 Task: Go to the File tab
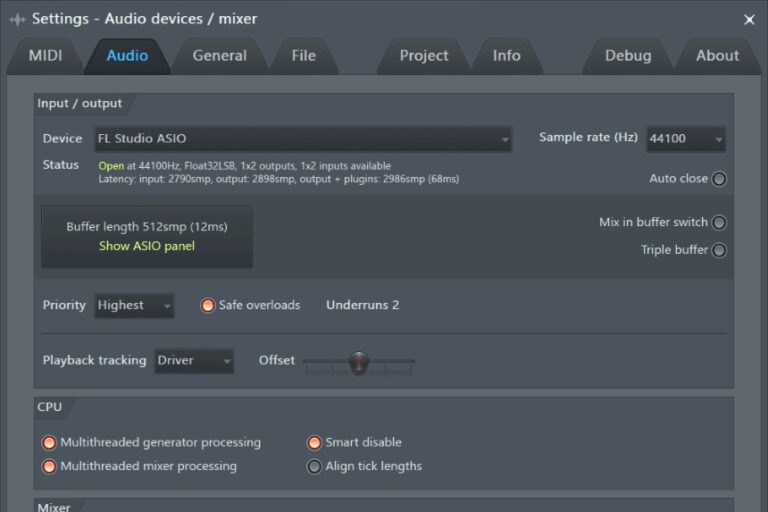pos(303,56)
